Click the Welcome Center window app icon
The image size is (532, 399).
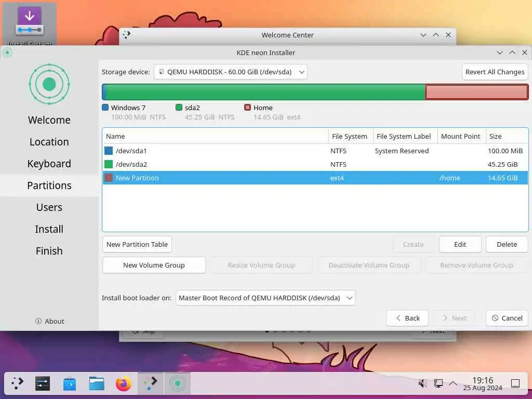point(127,35)
